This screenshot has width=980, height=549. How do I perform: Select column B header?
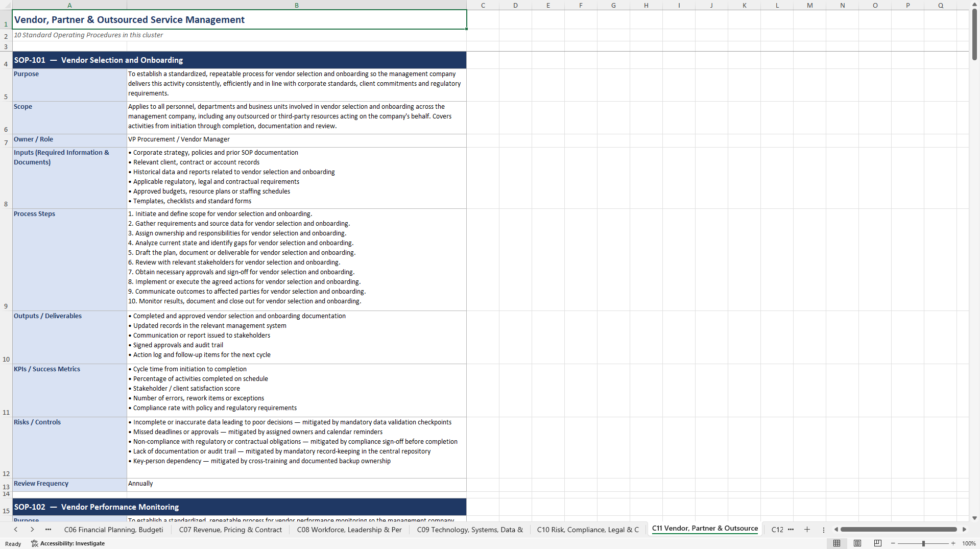click(x=297, y=5)
